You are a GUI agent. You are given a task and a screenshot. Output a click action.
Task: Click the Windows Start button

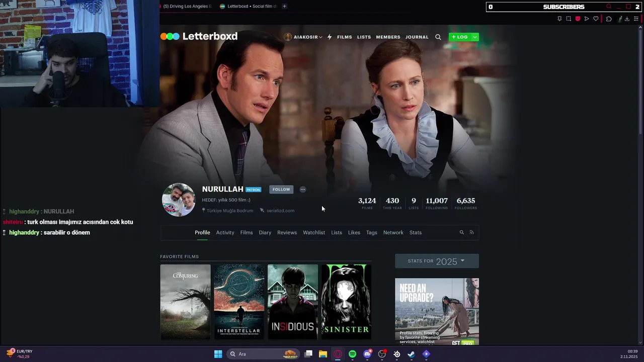point(218,354)
